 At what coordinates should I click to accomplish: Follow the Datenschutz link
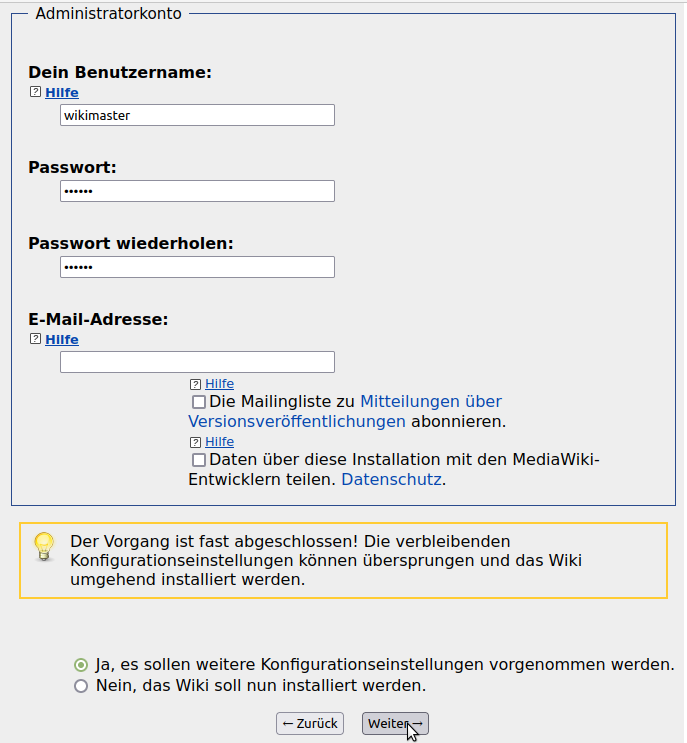pos(391,480)
